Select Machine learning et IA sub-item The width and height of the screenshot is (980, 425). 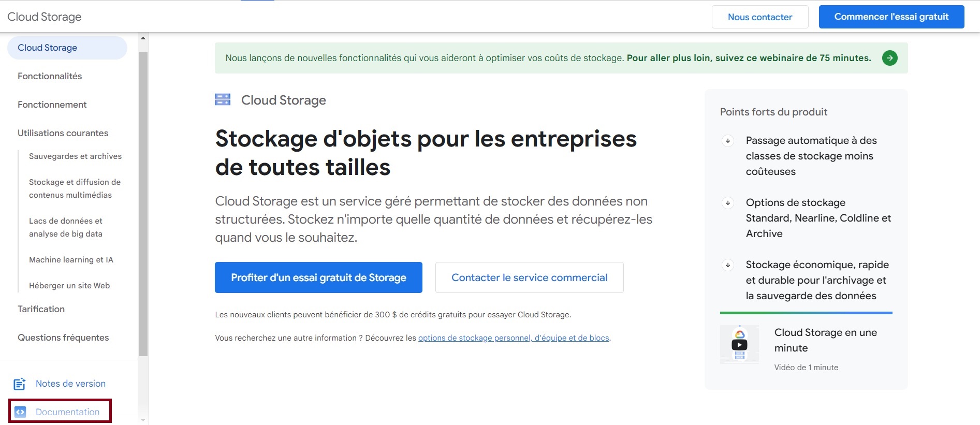[x=71, y=260]
